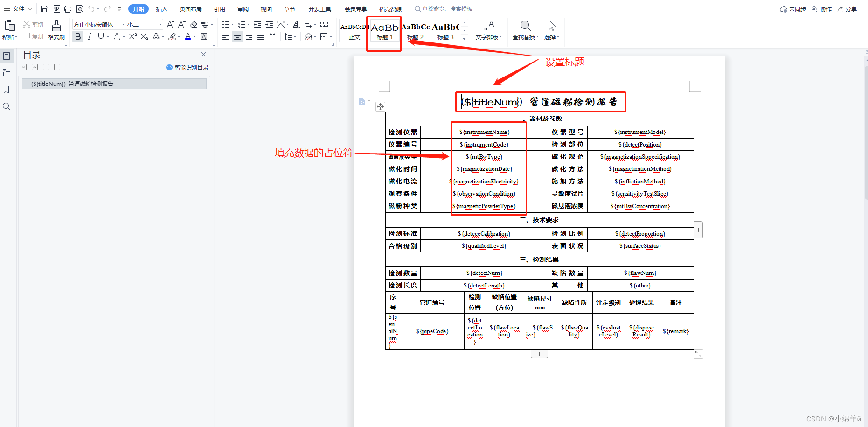The width and height of the screenshot is (868, 427).
Task: Toggle Italic formatting
Action: click(89, 36)
